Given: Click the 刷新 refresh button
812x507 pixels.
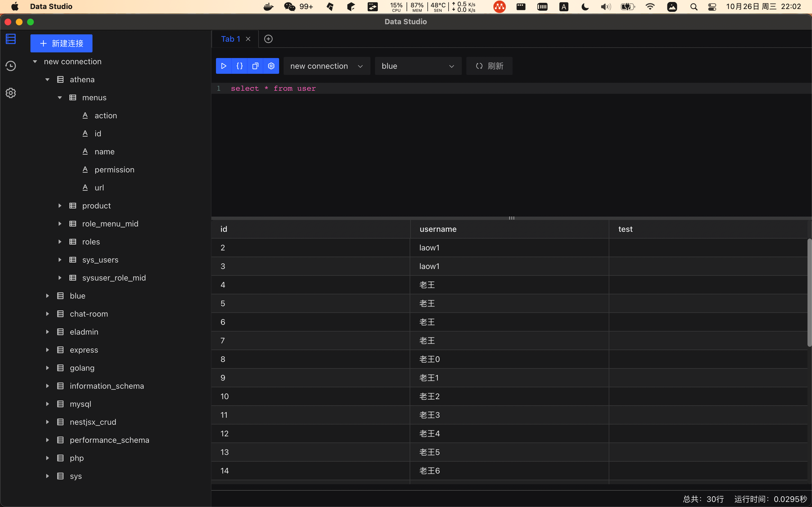Looking at the screenshot, I should 489,66.
